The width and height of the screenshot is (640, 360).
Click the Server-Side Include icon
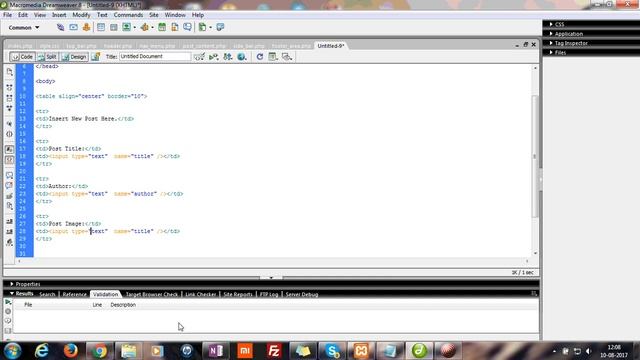point(175,27)
